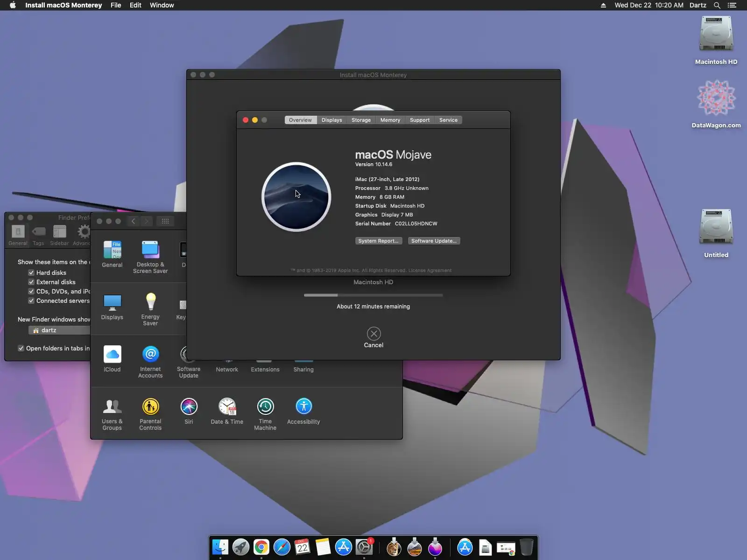The width and height of the screenshot is (747, 560).
Task: Uncheck External disks checkbox
Action: pos(31,282)
